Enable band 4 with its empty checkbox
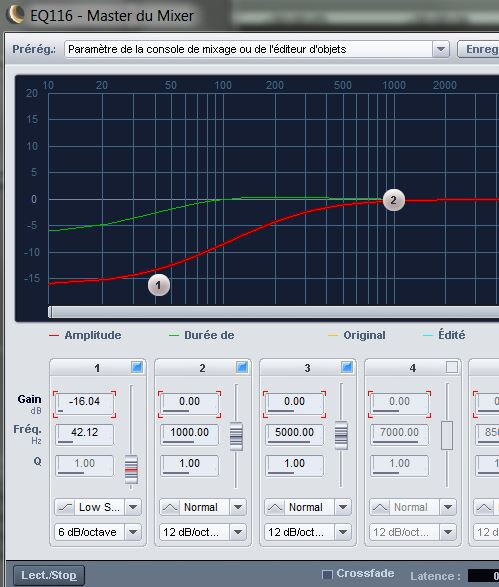Viewport: 499px width, 587px height. tap(452, 367)
